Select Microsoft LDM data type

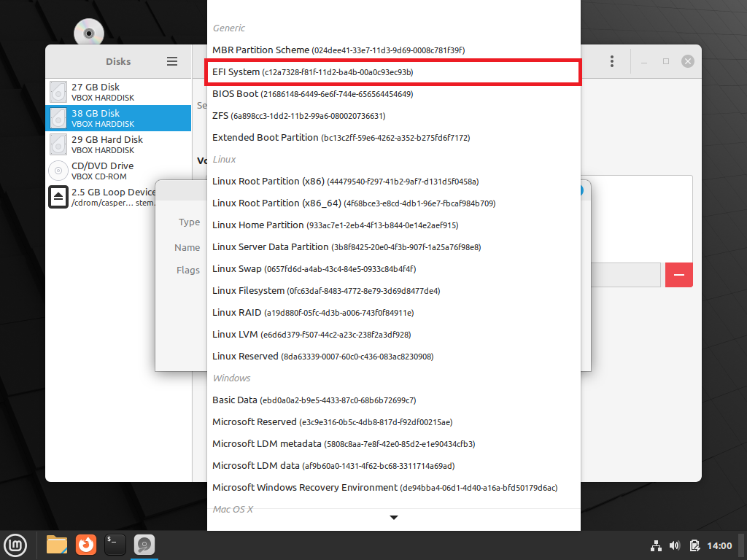pyautogui.click(x=393, y=466)
